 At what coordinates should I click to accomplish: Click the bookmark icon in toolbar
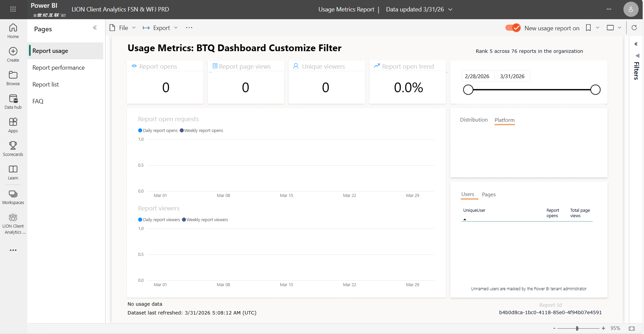(x=588, y=28)
